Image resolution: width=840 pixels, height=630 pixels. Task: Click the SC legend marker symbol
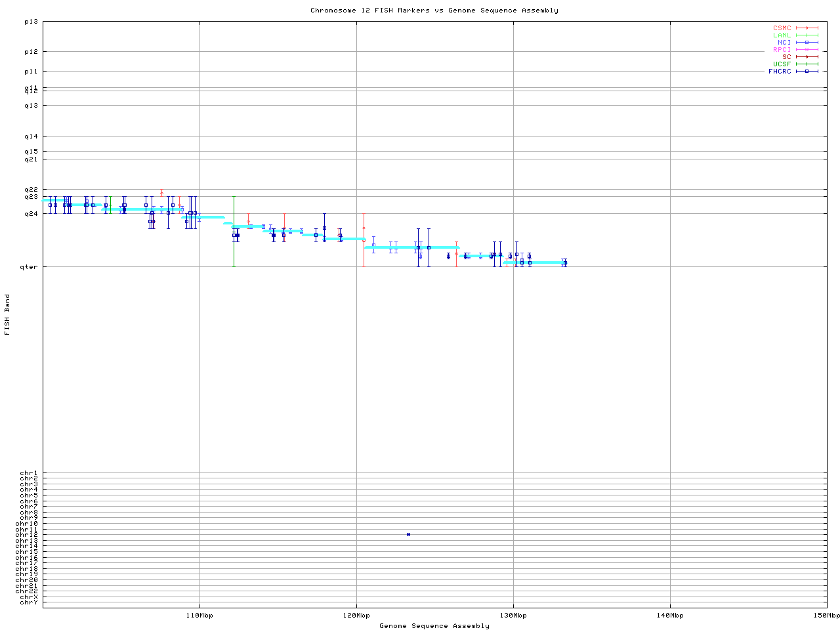coord(807,57)
